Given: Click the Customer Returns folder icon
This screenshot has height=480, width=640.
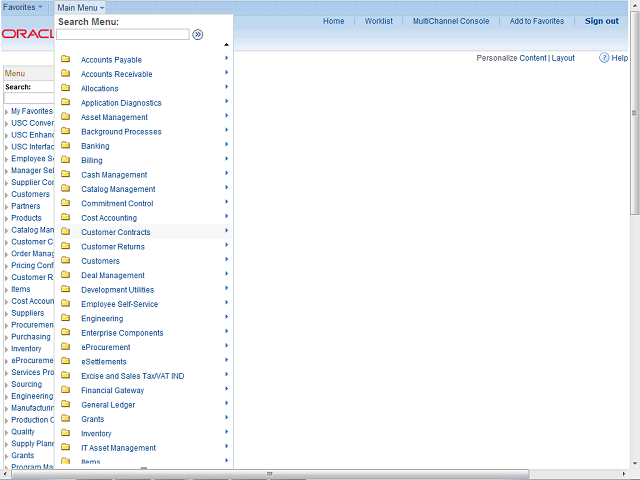Looking at the screenshot, I should [x=65, y=246].
